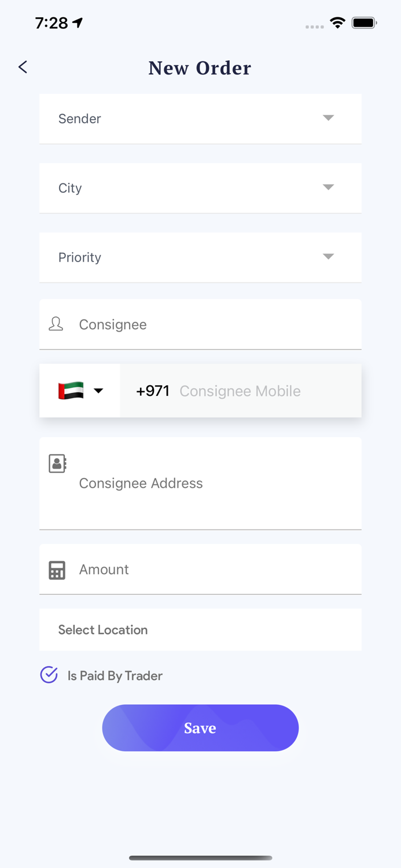Image resolution: width=401 pixels, height=868 pixels.
Task: Click the battery status icon
Action: click(x=364, y=23)
